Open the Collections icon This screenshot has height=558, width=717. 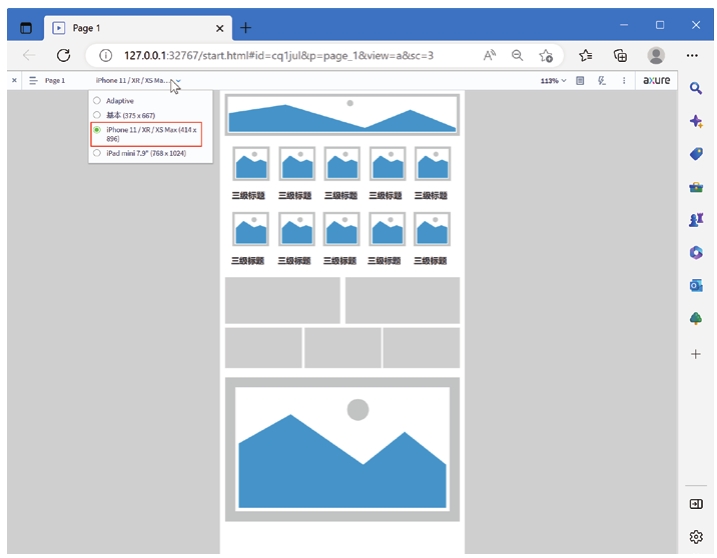click(x=620, y=55)
